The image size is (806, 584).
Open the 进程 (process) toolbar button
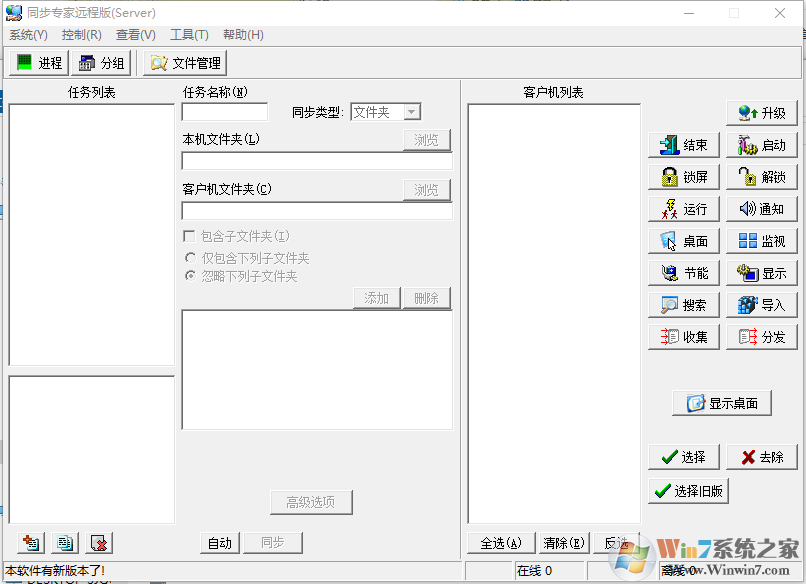(39, 63)
